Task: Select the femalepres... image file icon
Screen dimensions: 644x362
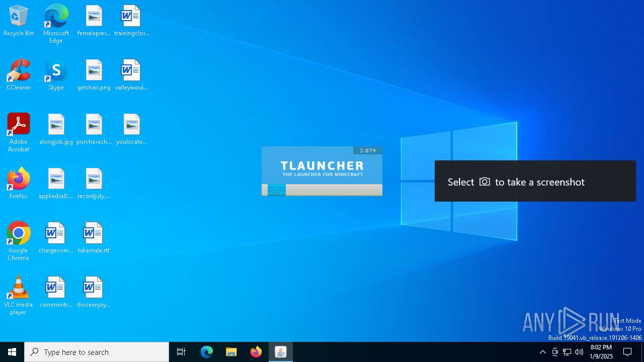Action: [94, 21]
